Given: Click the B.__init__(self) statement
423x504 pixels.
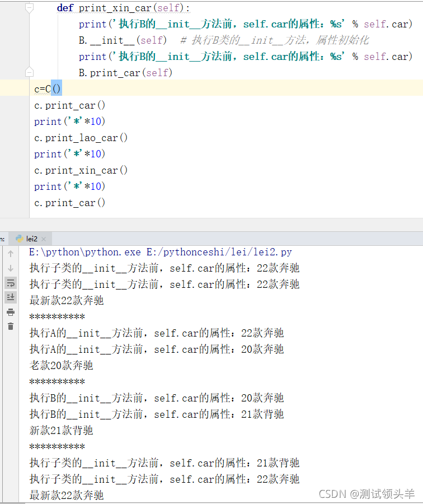Looking at the screenshot, I should 123,40.
